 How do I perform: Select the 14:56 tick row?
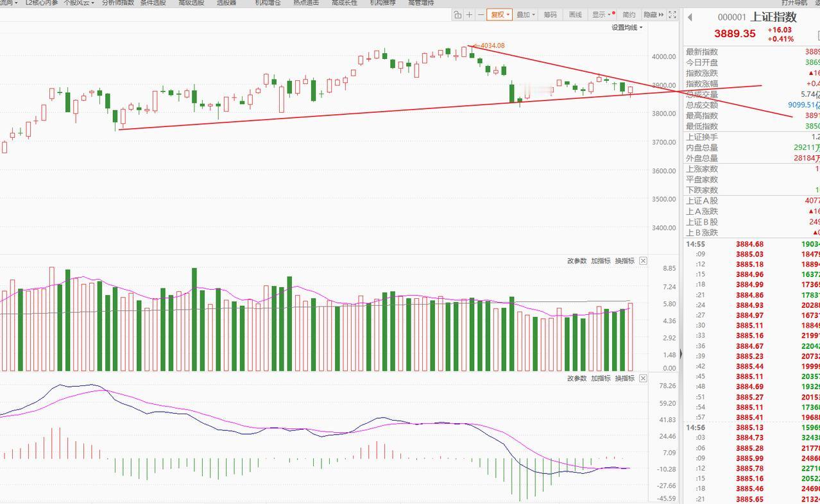[x=752, y=428]
